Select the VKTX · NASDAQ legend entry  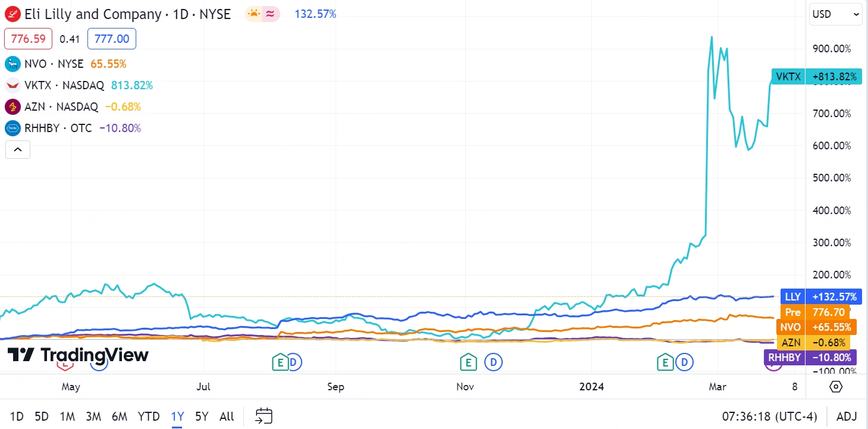pos(64,85)
